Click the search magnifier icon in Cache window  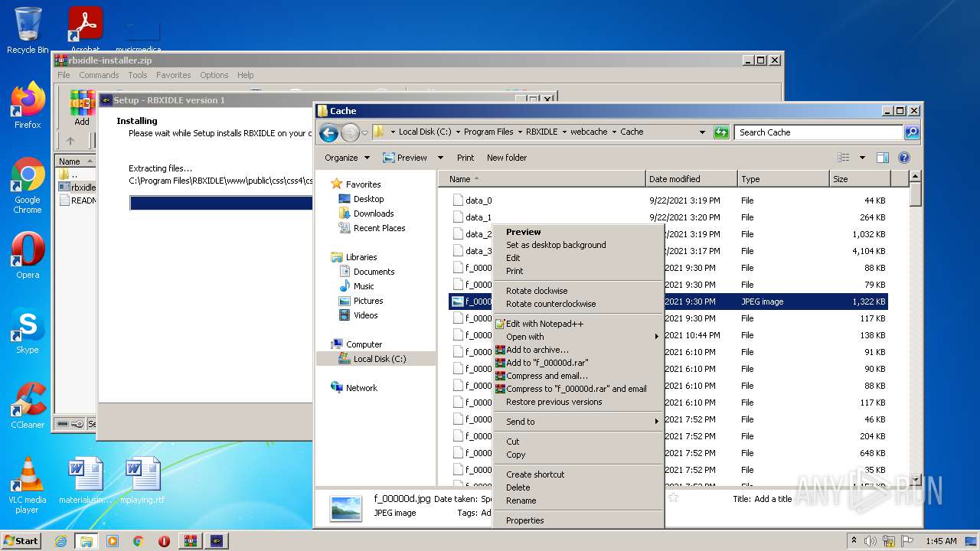[x=911, y=132]
